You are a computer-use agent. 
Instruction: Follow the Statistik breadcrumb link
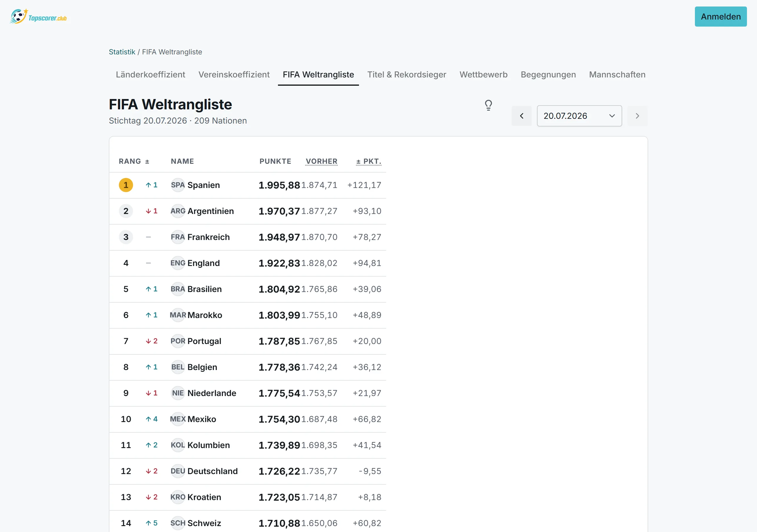[122, 52]
